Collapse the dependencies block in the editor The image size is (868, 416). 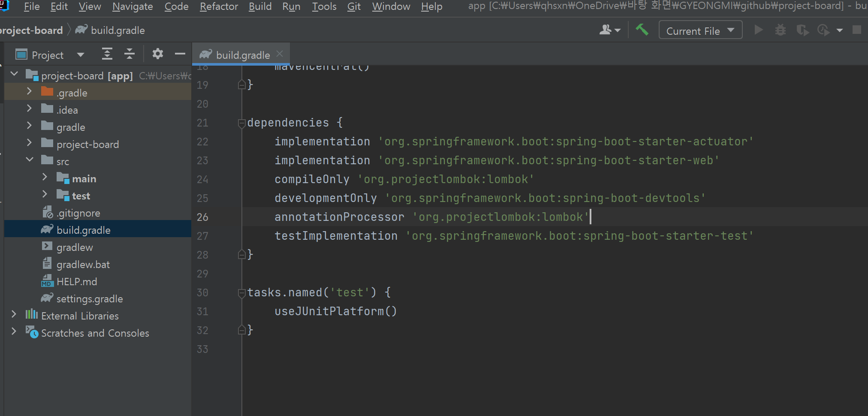[x=241, y=123]
